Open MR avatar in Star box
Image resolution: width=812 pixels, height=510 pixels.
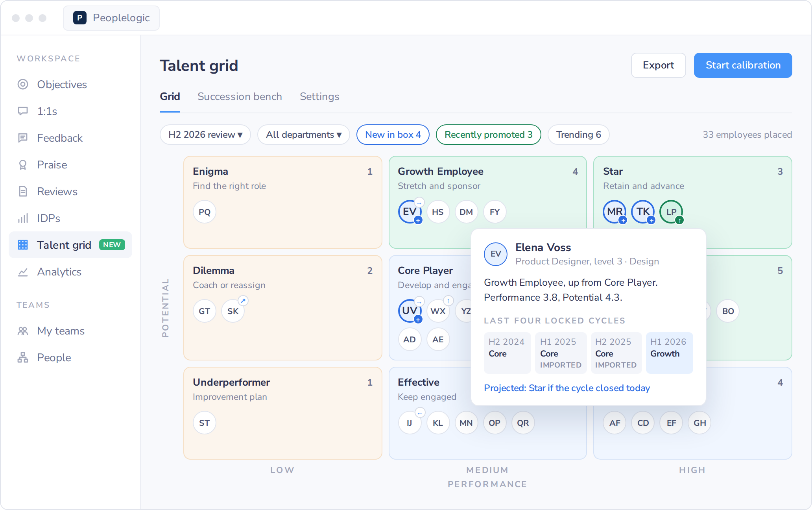tap(615, 212)
